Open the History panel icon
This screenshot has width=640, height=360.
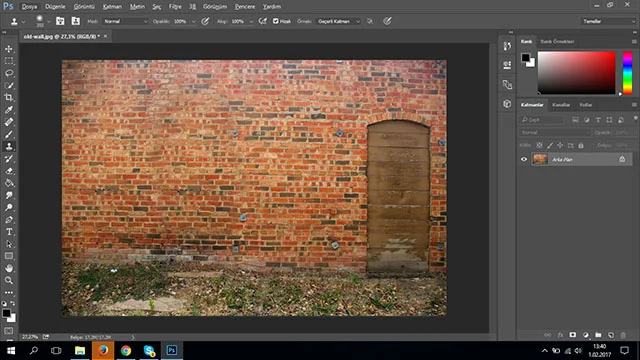tap(507, 46)
